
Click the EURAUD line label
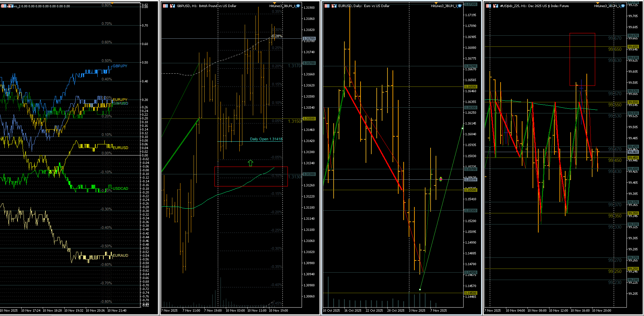pyautogui.click(x=120, y=255)
